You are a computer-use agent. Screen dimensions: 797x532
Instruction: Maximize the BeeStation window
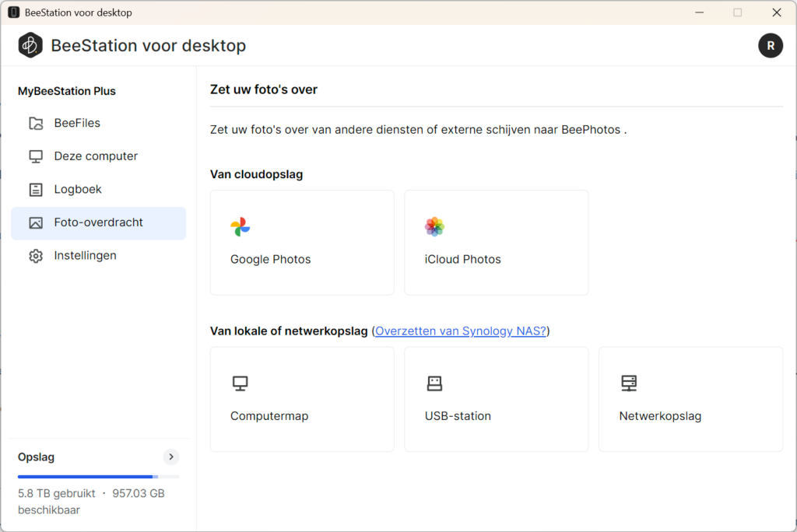click(x=737, y=12)
